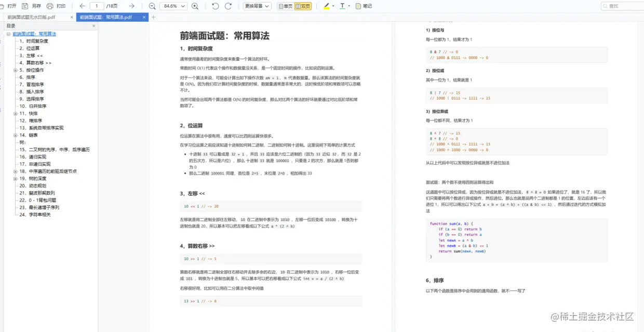Collapse the 前端面试题：常用算法 root node

pyautogui.click(x=8, y=34)
